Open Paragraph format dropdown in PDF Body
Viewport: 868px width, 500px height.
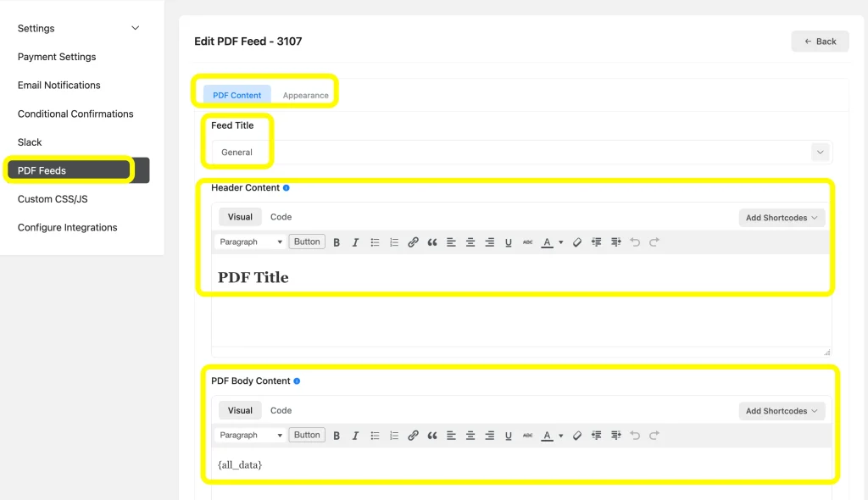[250, 436]
